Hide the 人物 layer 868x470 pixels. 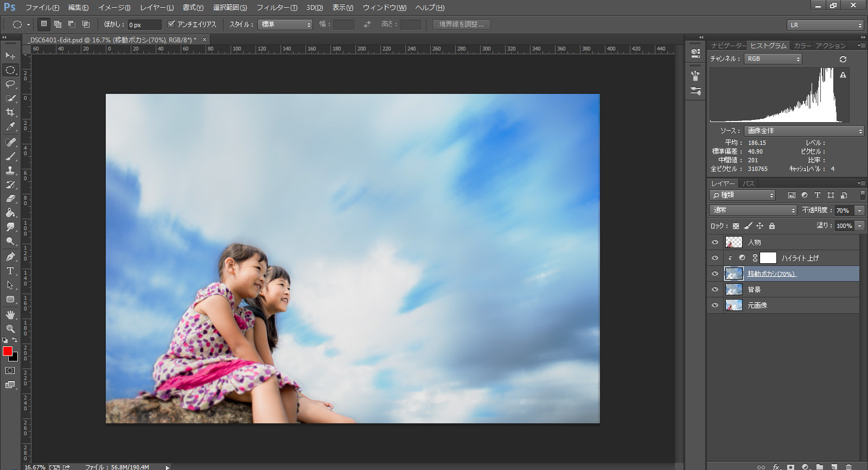714,243
